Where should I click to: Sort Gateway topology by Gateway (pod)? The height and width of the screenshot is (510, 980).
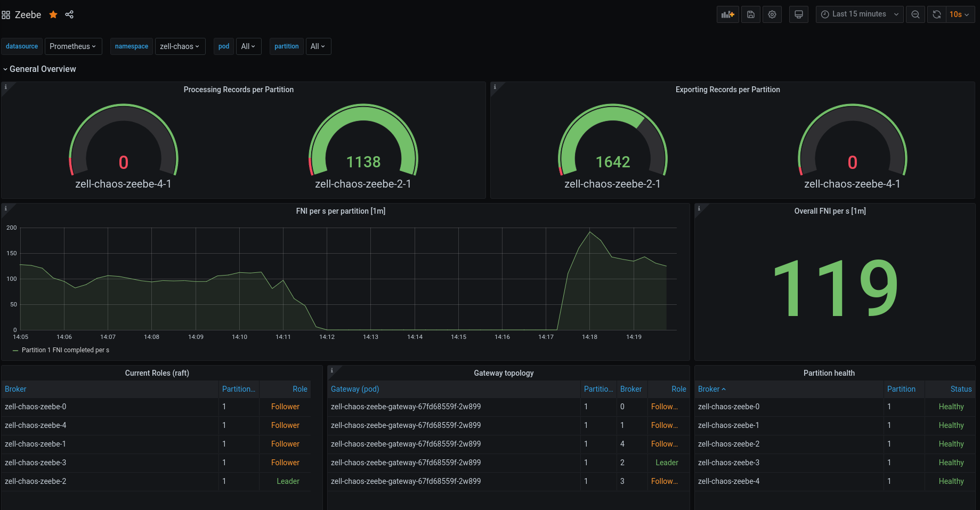coord(355,389)
